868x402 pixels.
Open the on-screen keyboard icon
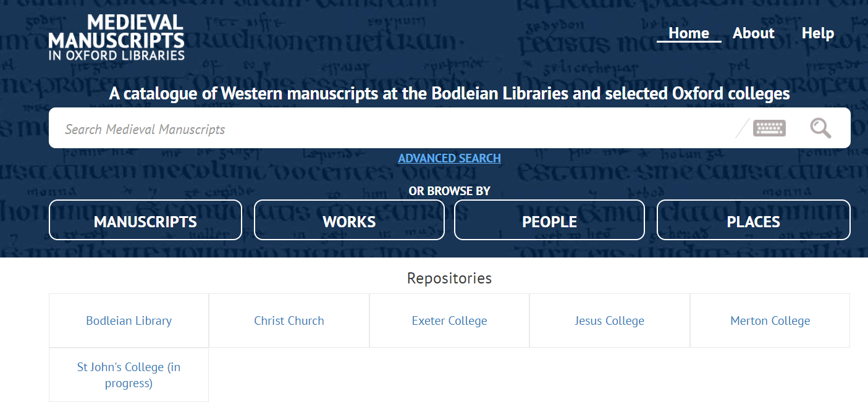[769, 128]
